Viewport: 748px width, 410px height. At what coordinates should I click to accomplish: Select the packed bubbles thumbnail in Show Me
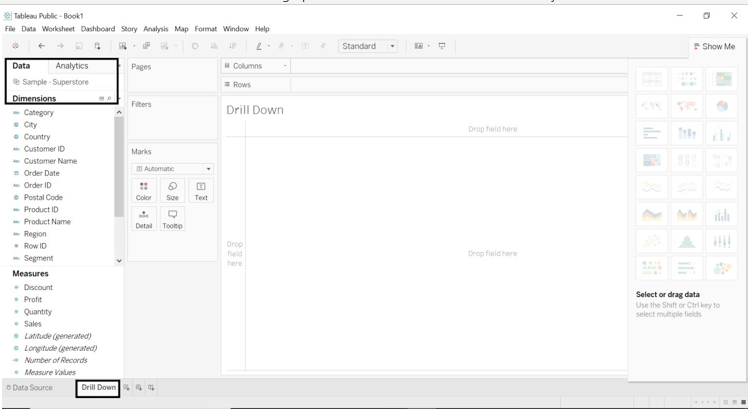(721, 269)
